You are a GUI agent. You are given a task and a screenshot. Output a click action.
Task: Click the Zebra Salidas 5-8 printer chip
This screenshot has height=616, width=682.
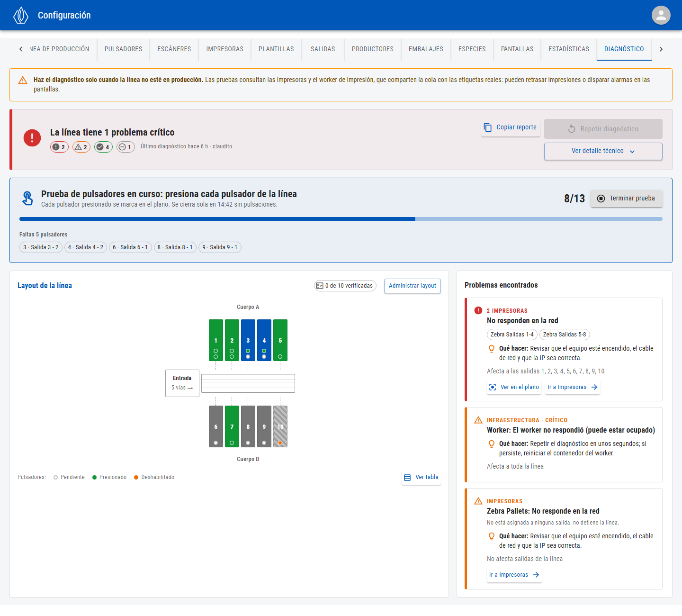565,335
